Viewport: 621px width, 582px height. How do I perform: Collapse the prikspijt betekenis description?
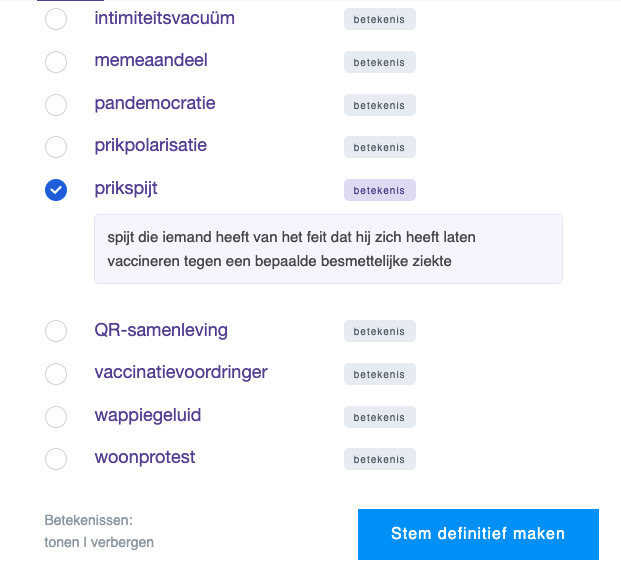point(379,190)
